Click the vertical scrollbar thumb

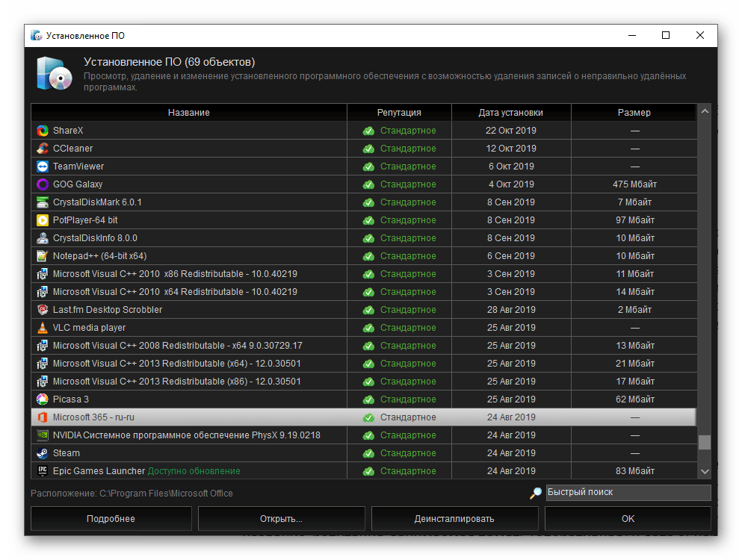(705, 442)
